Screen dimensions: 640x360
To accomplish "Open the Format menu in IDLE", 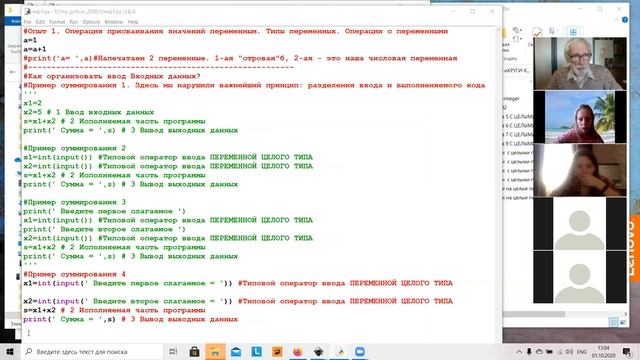I will coord(57,22).
